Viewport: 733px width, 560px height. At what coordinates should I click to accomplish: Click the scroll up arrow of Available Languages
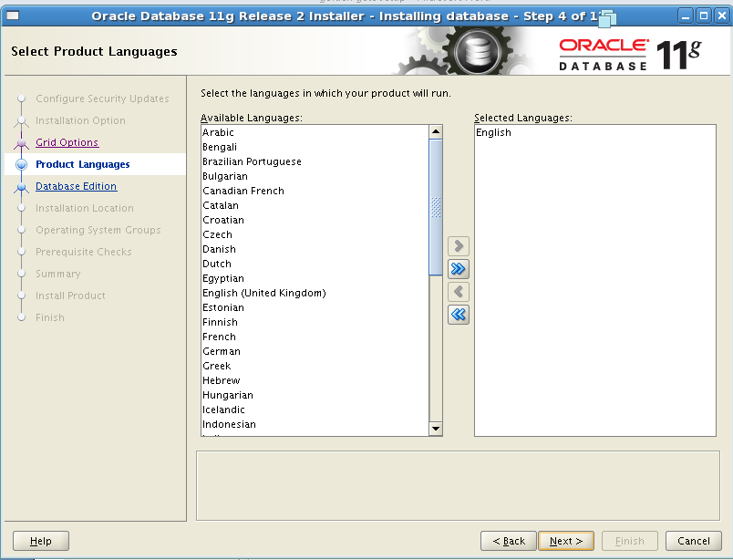[436, 131]
